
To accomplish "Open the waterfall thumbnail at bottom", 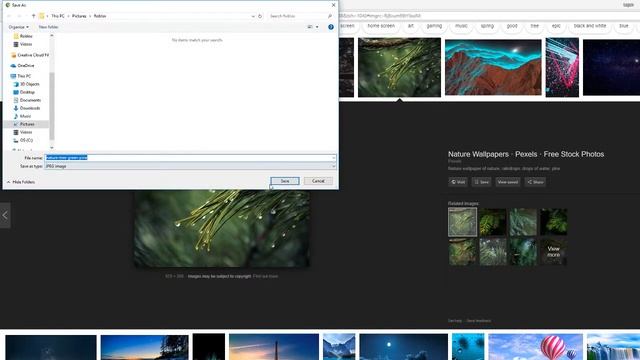I will [x=613, y=347].
